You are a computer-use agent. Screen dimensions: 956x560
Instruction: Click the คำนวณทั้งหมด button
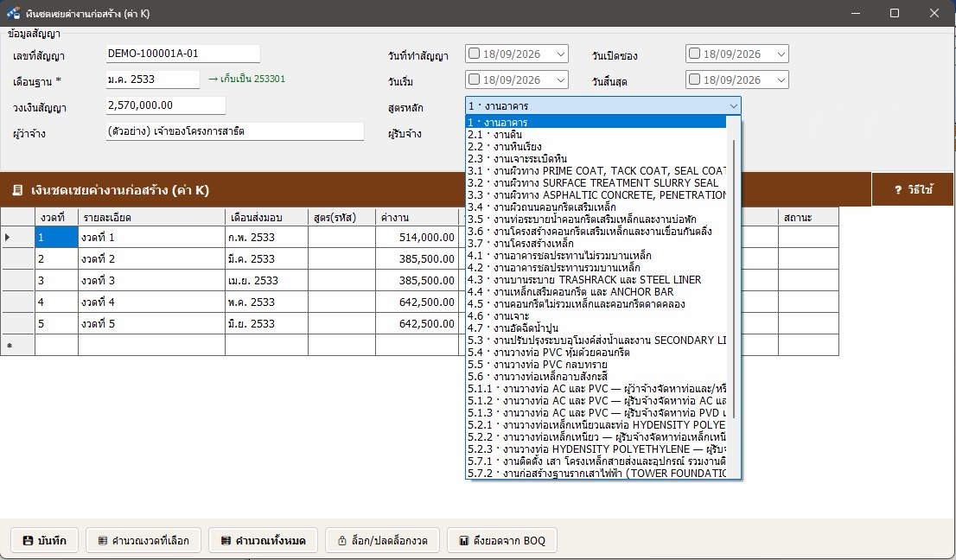coord(263,540)
